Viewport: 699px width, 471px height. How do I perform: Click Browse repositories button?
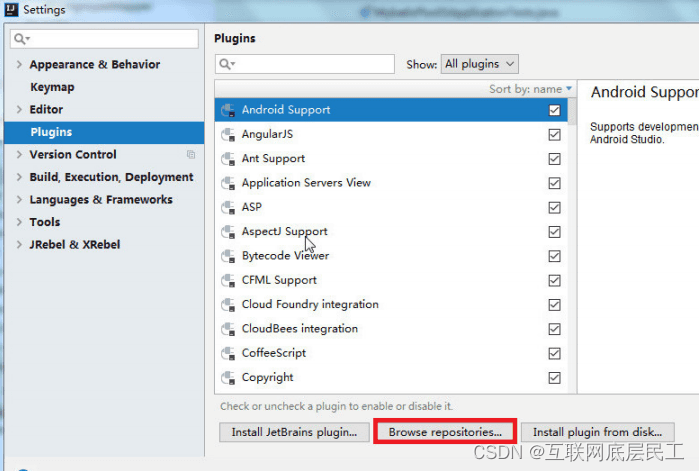tap(445, 432)
